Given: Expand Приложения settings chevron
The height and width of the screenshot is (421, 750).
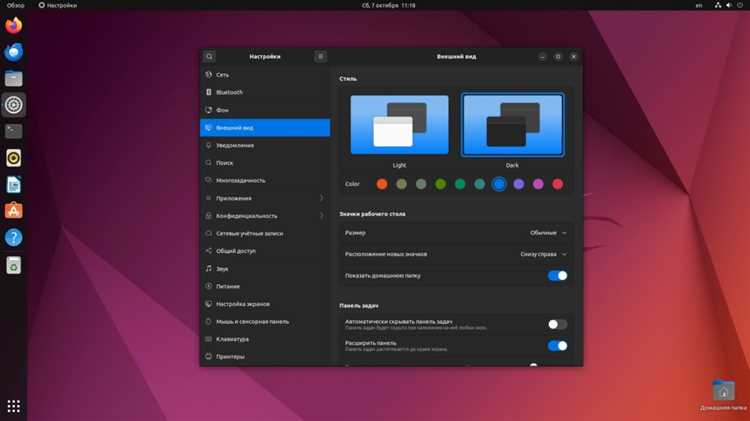Looking at the screenshot, I should coord(321,198).
